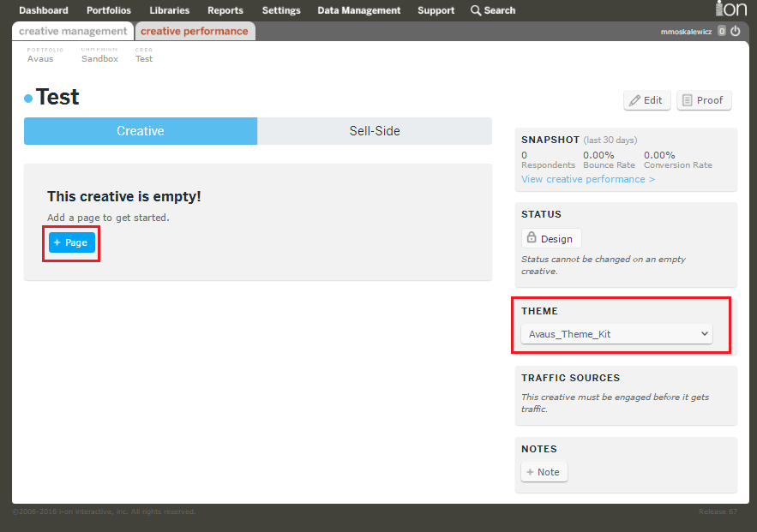Click the SNAPSHOT heading
The height and width of the screenshot is (532, 757).
(x=550, y=140)
